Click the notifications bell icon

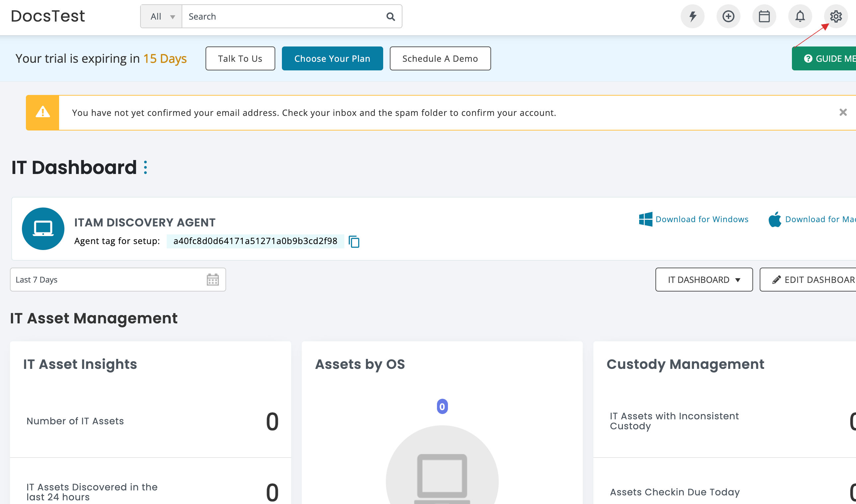click(x=800, y=16)
